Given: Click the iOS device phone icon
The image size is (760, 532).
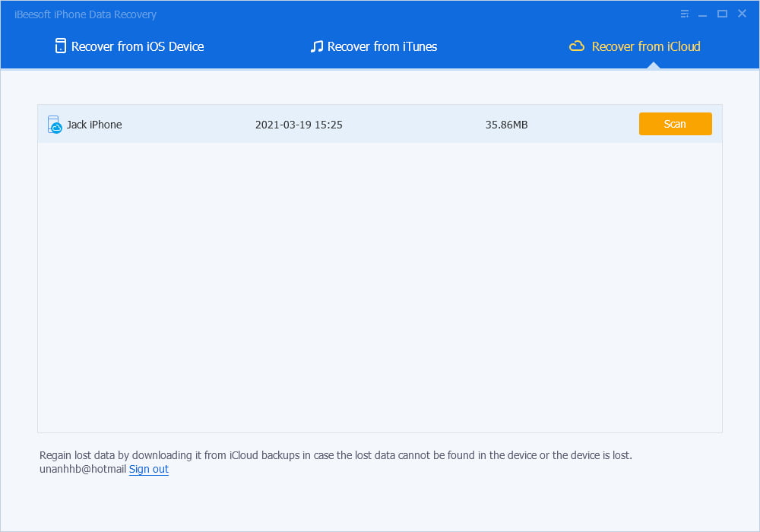Looking at the screenshot, I should tap(61, 46).
